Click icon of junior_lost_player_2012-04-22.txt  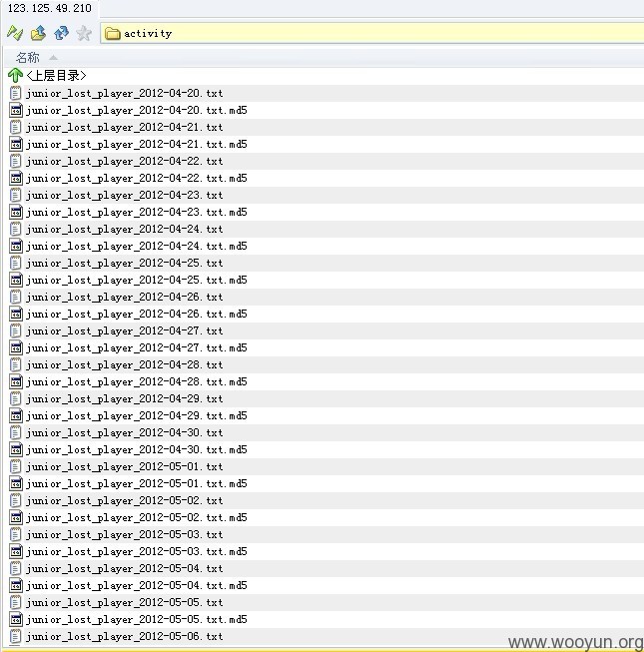tap(15, 161)
